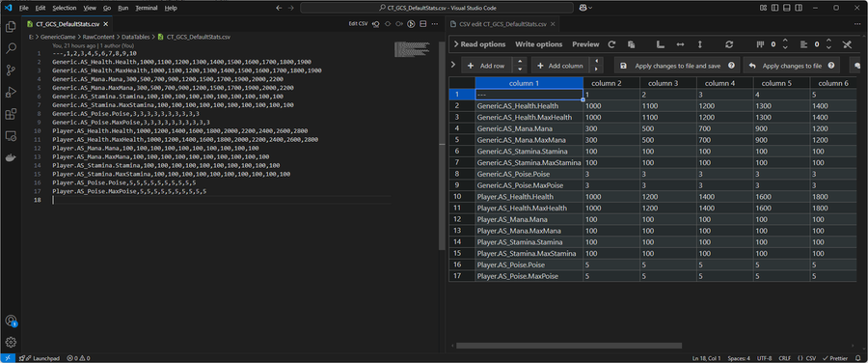This screenshot has height=363, width=868.
Task: Expand the left side panel chevron beside Add row
Action: 453,65
